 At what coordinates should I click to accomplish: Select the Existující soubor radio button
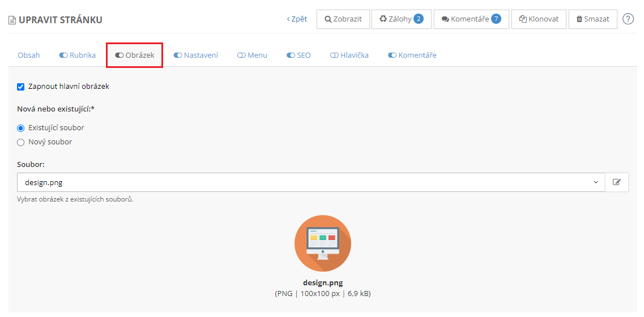[x=21, y=128]
